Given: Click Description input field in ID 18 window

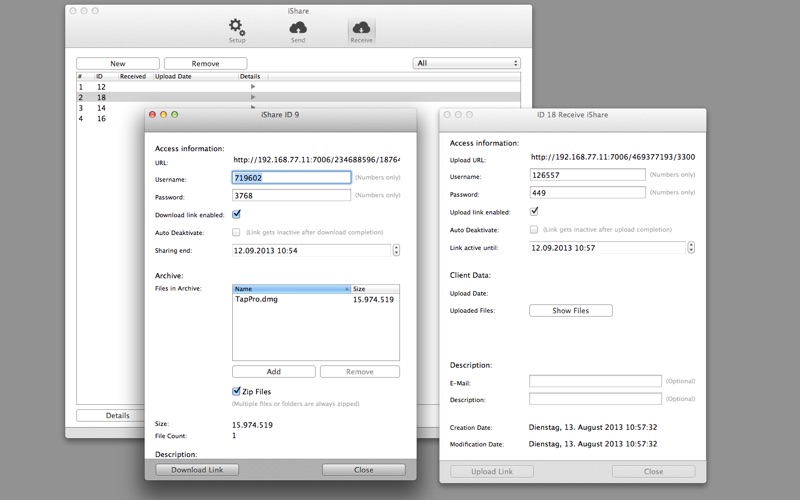Looking at the screenshot, I should coord(595,399).
